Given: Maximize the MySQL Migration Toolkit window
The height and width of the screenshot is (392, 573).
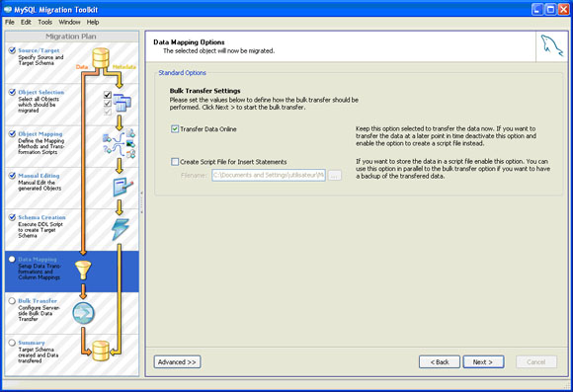Looking at the screenshot, I should 550,10.
